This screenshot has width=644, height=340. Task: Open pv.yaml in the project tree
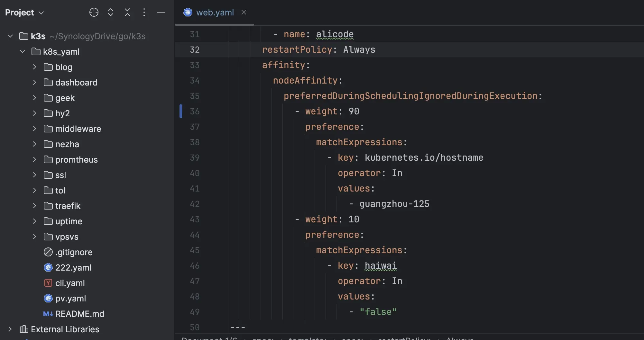click(x=70, y=299)
